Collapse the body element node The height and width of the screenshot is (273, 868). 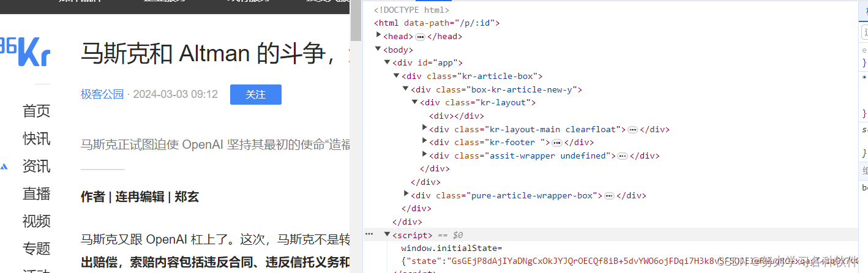click(379, 49)
